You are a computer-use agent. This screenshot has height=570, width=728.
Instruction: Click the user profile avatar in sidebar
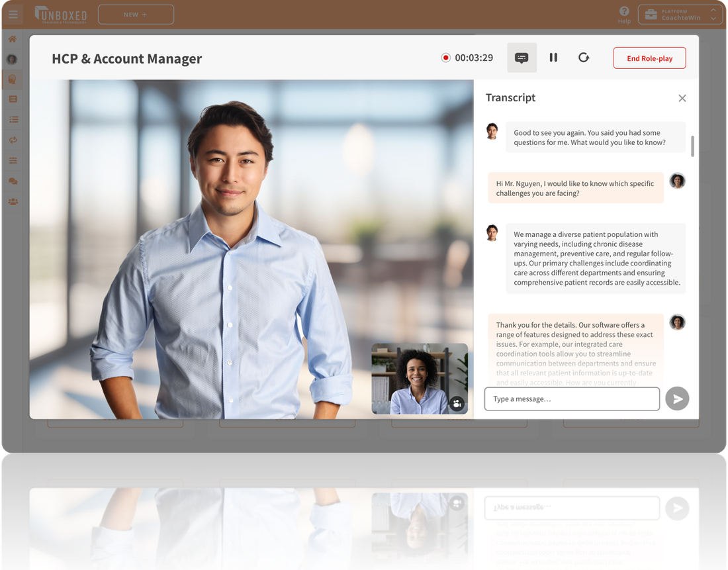click(13, 60)
